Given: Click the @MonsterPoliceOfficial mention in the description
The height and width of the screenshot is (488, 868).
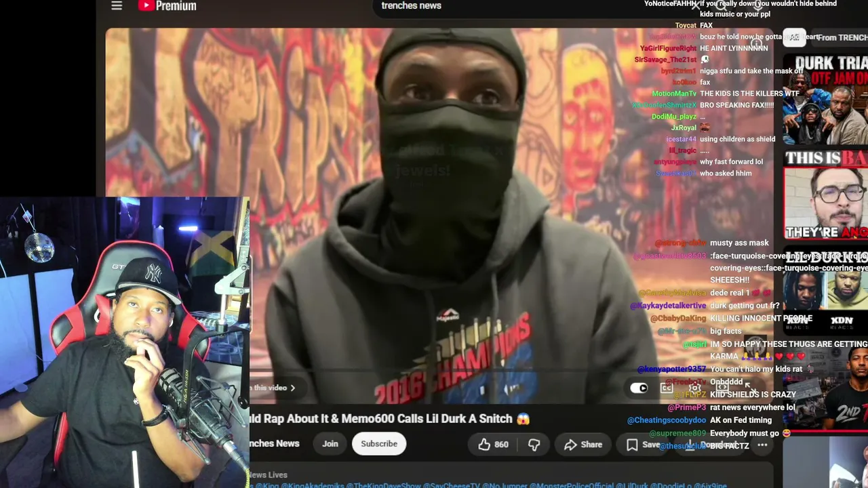Looking at the screenshot, I should (x=571, y=486).
